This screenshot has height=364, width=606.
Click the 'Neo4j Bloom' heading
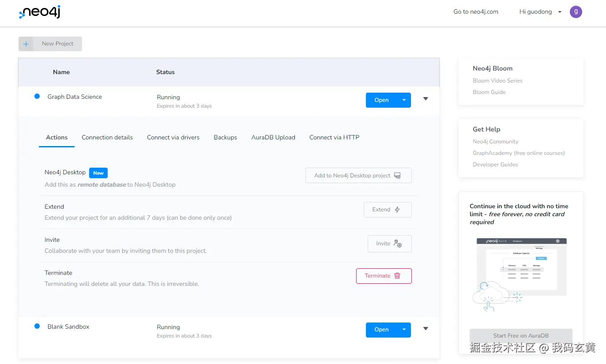click(493, 68)
